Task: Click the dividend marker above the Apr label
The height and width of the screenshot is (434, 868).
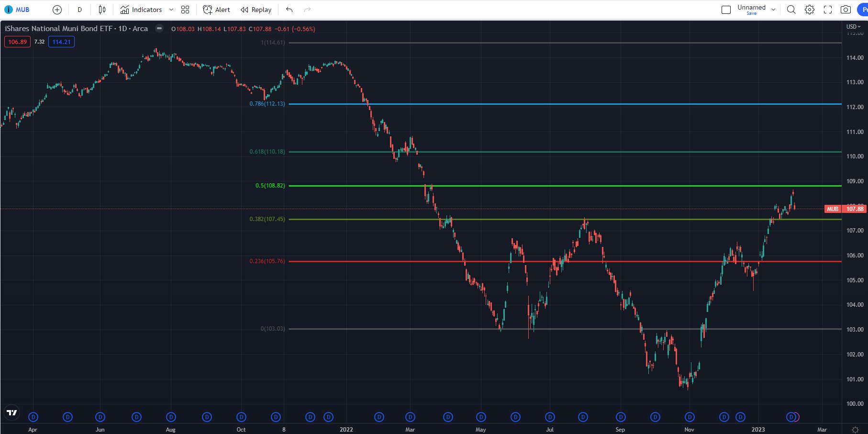Action: (33, 417)
